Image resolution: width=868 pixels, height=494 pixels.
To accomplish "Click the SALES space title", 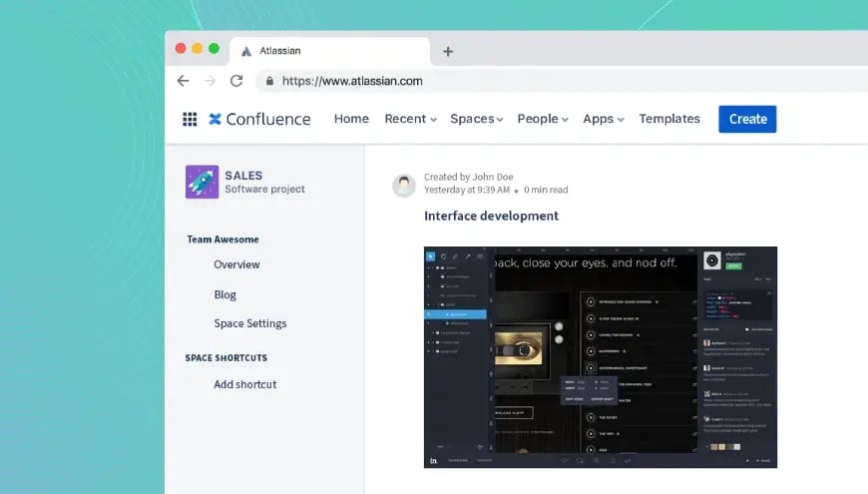I will [x=243, y=176].
